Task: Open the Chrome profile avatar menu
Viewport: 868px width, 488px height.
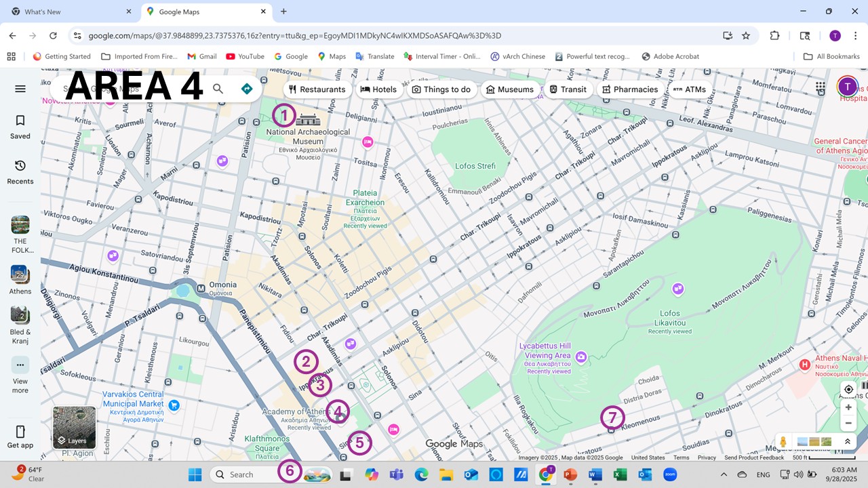Action: click(835, 35)
